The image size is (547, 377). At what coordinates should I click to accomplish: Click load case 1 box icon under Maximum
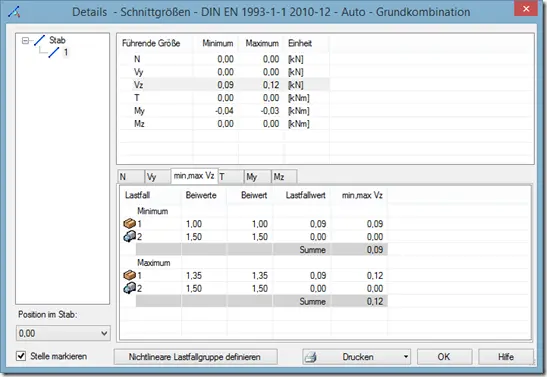[129, 275]
